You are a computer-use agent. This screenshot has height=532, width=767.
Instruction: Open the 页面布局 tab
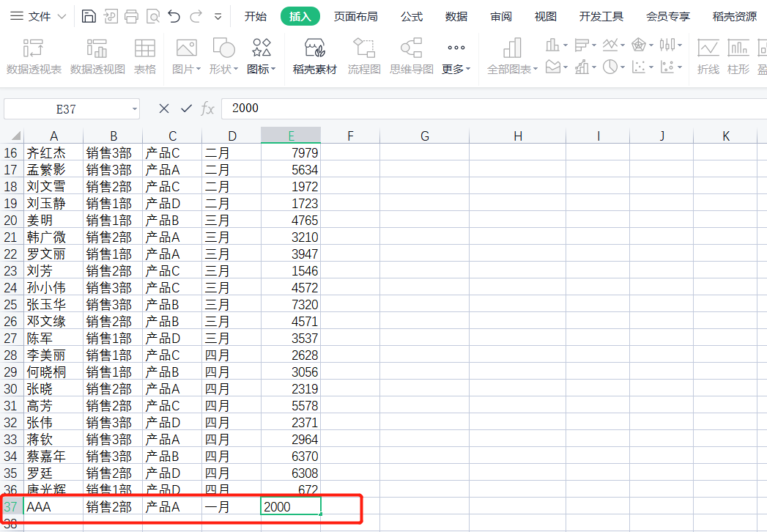point(355,17)
